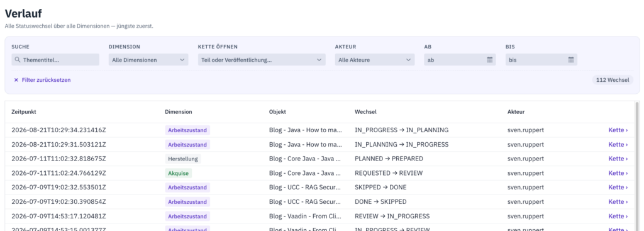Open Kette link for IN_PROGRESS → IN_PLANNING row
644x231 pixels.
618,130
